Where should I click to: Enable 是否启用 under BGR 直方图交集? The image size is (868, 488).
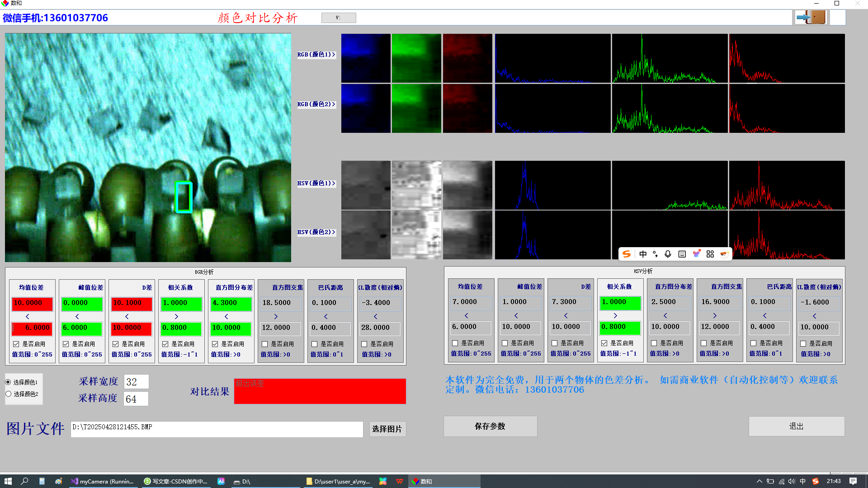265,344
